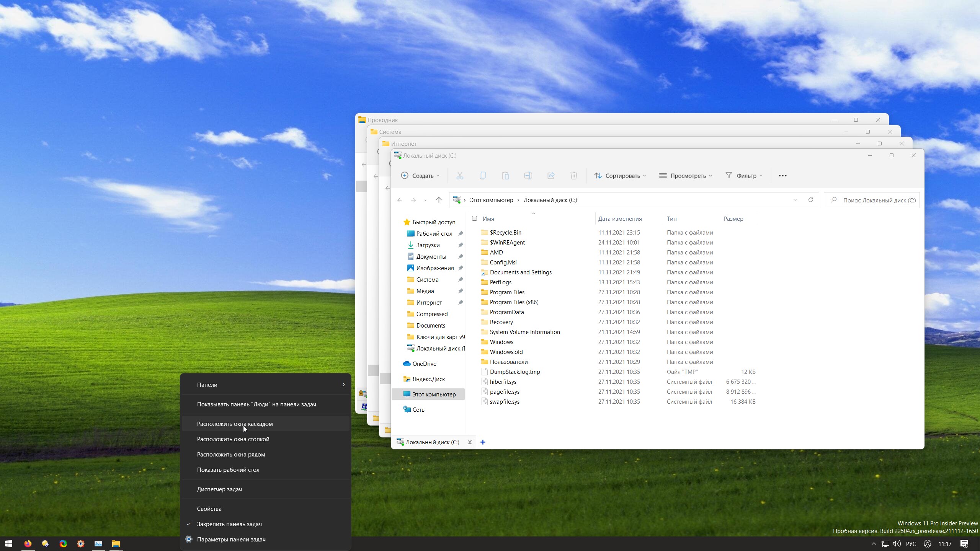The image size is (980, 551).
Task: Choose Свойства in the context menu
Action: click(x=266, y=509)
